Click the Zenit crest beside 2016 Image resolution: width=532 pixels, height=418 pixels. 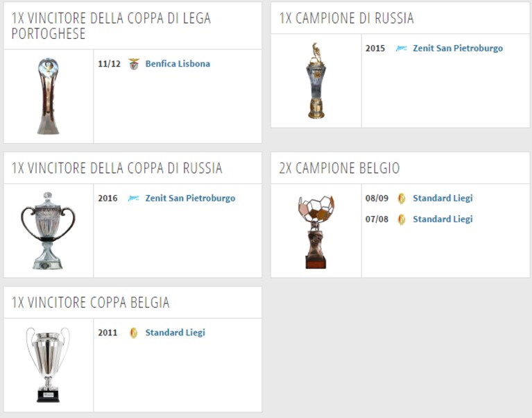134,199
